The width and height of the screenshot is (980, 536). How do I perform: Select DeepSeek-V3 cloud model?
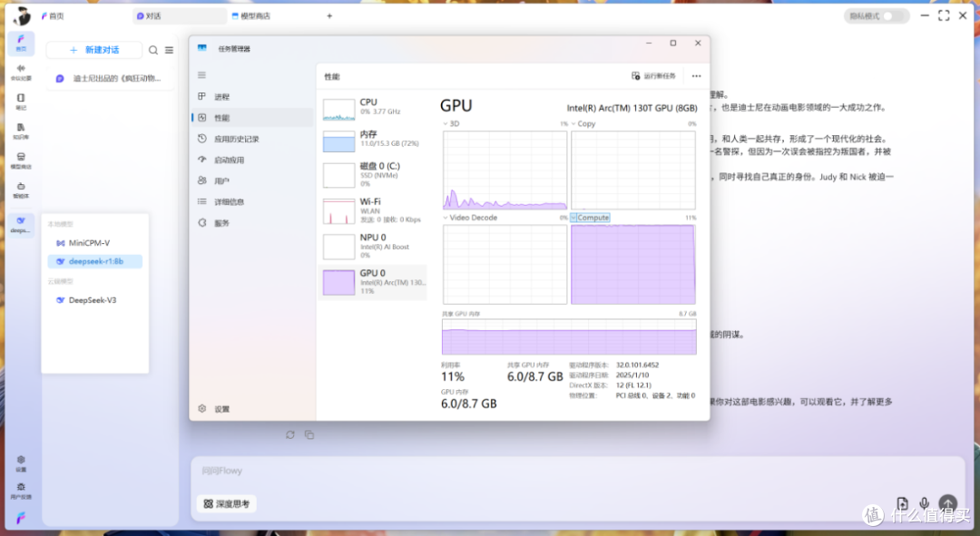95,300
